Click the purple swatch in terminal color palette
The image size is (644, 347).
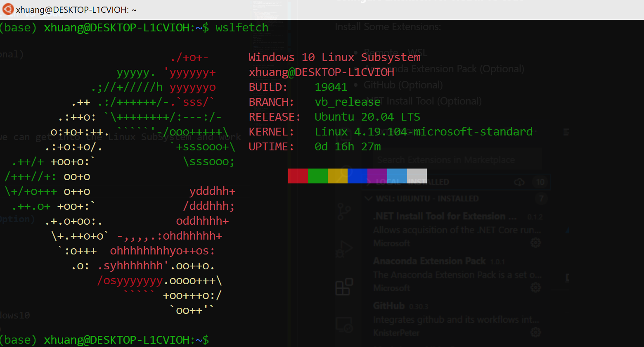tap(377, 176)
